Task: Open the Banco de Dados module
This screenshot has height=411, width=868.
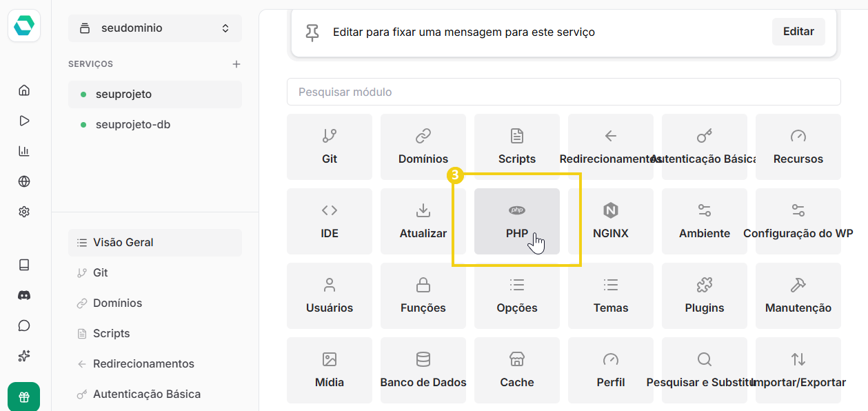Action: pyautogui.click(x=423, y=370)
